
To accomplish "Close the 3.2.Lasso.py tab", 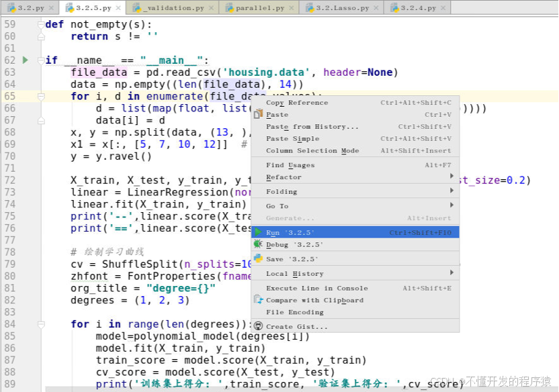I will click(x=376, y=7).
